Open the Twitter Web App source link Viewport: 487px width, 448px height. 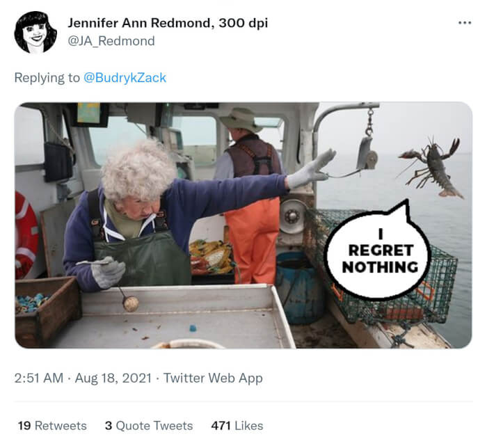(213, 378)
